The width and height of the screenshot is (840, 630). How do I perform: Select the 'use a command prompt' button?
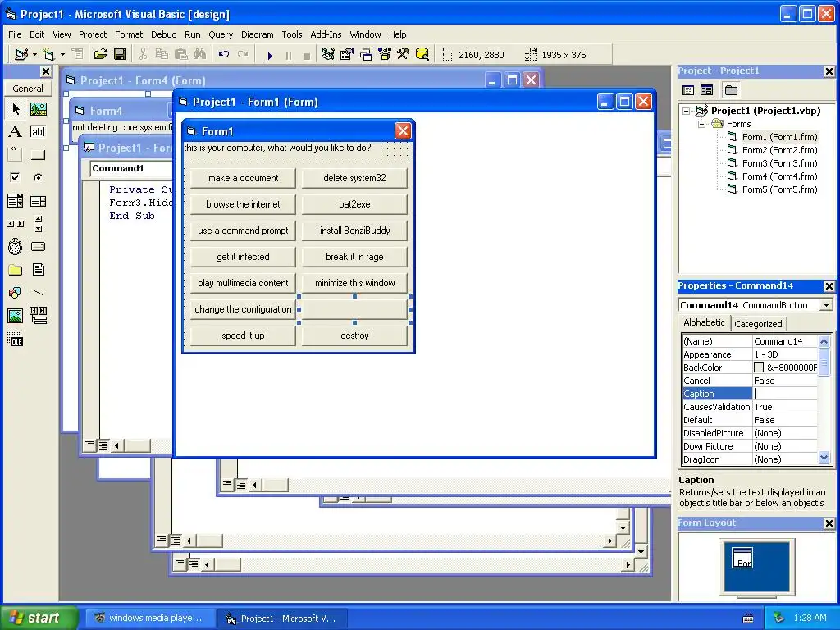(x=243, y=231)
